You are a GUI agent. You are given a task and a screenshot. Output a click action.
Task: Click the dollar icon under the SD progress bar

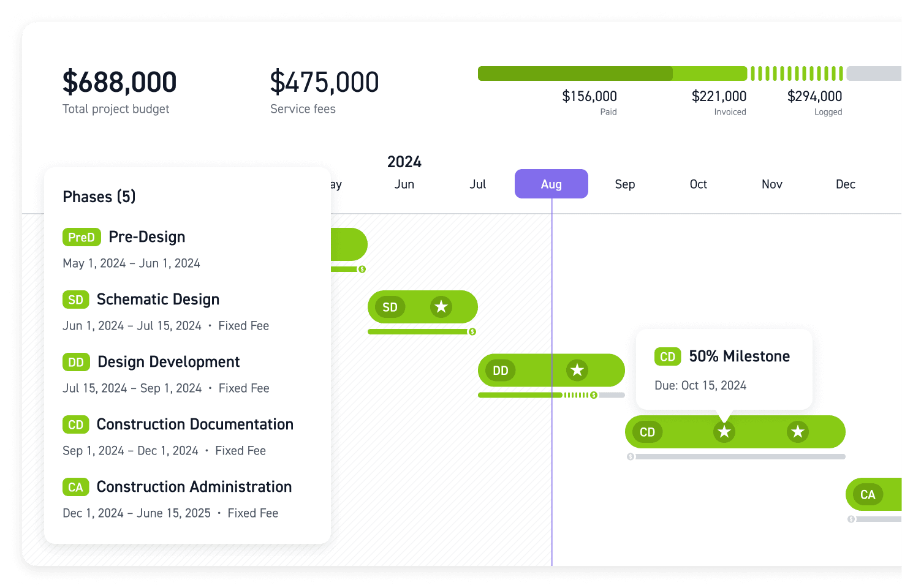coord(471,331)
